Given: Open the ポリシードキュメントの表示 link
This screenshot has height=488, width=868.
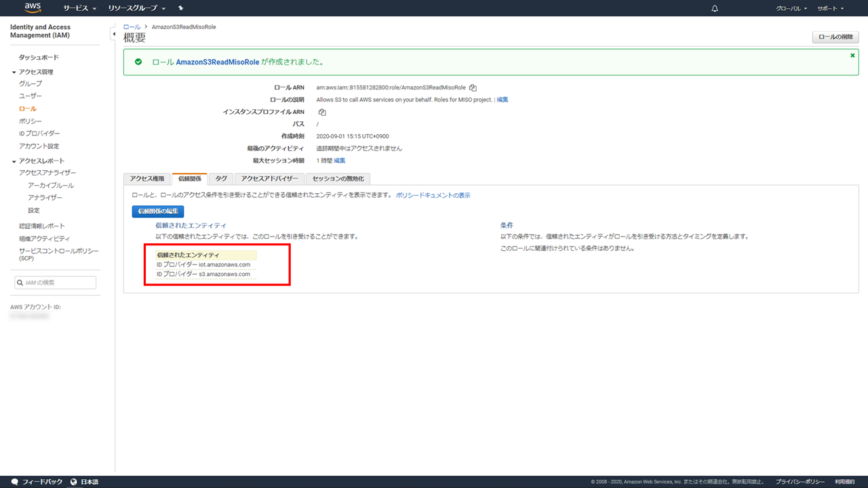Looking at the screenshot, I should point(433,195).
